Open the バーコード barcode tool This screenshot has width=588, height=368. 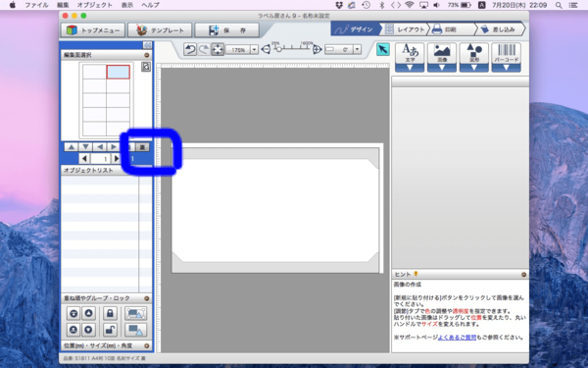click(507, 57)
